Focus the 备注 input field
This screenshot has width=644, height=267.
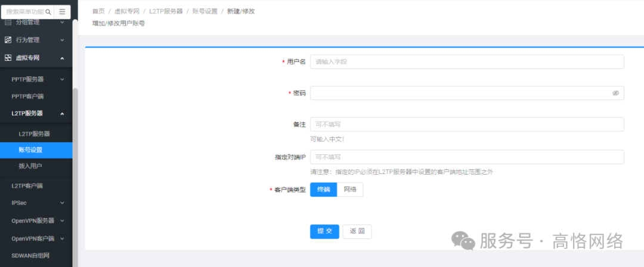pyautogui.click(x=467, y=124)
